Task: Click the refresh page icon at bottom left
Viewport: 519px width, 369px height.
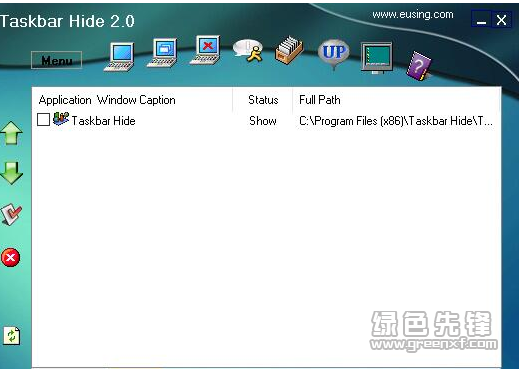Action: pyautogui.click(x=12, y=335)
